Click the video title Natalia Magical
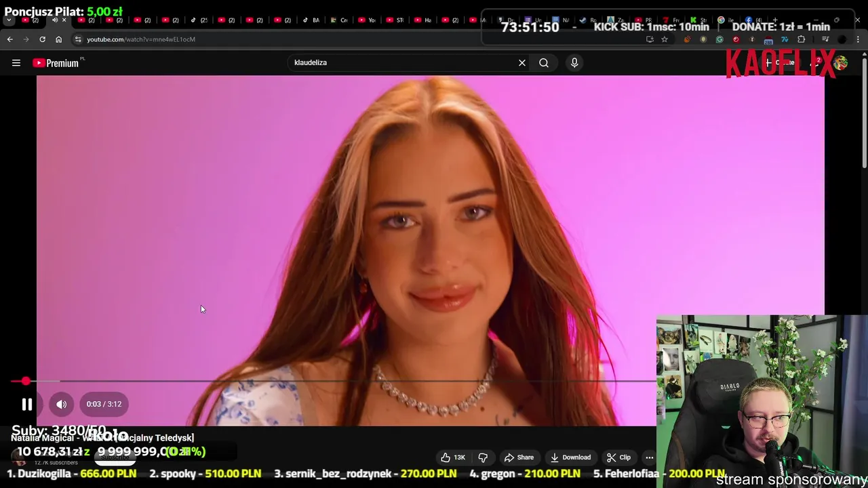868x488 pixels. [102, 438]
